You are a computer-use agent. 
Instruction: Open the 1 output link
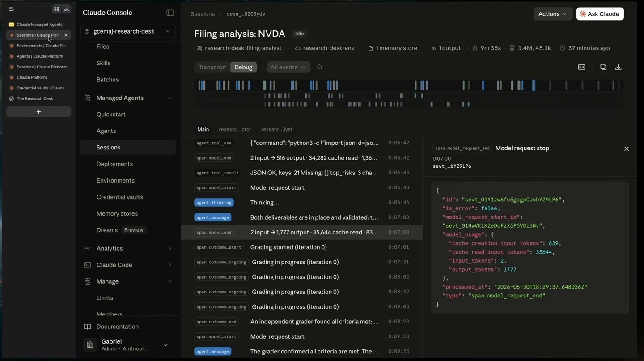pos(445,48)
